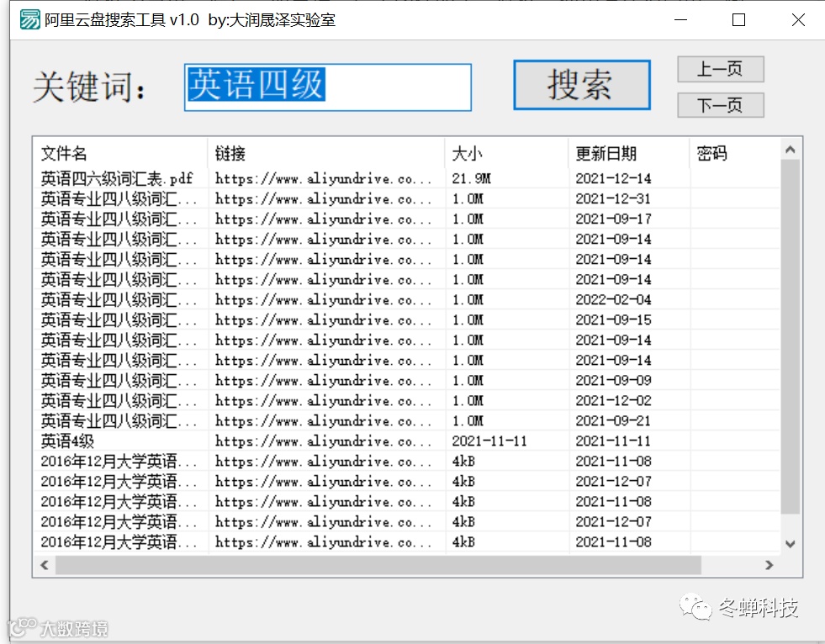Close the 阿里云盘搜索工具 window

(x=798, y=20)
